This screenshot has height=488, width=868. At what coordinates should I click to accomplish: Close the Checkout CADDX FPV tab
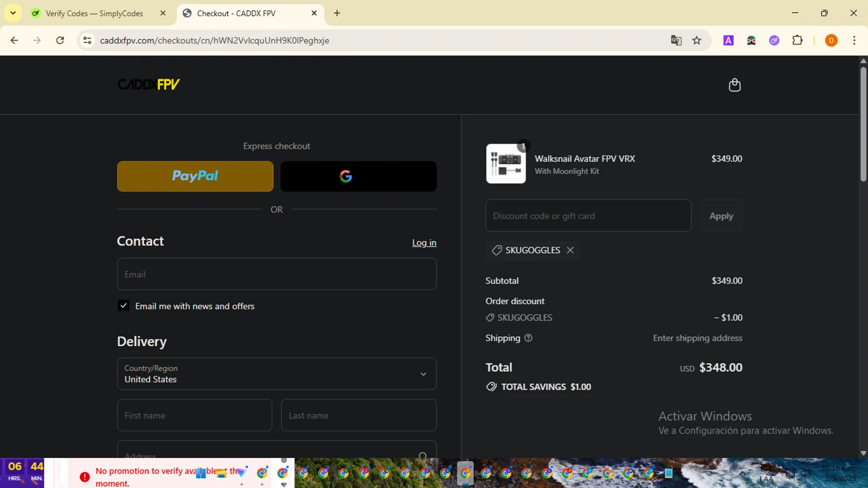pyautogui.click(x=314, y=13)
